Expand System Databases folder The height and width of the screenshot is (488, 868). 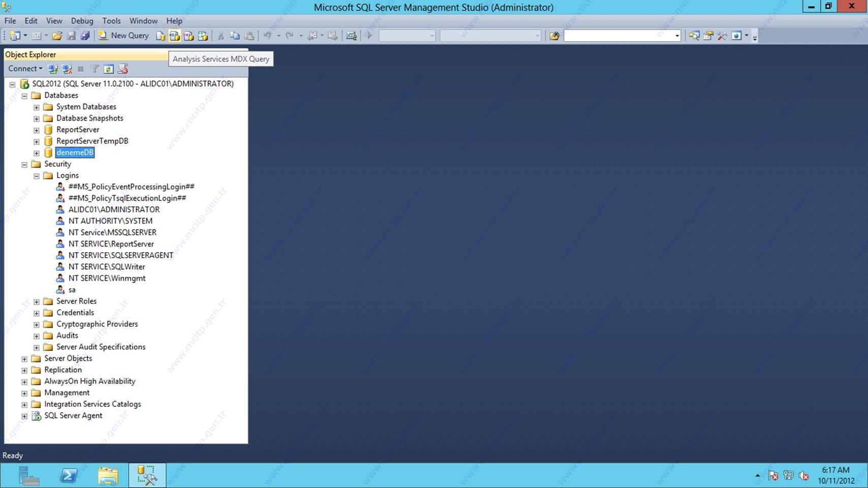pyautogui.click(x=37, y=107)
